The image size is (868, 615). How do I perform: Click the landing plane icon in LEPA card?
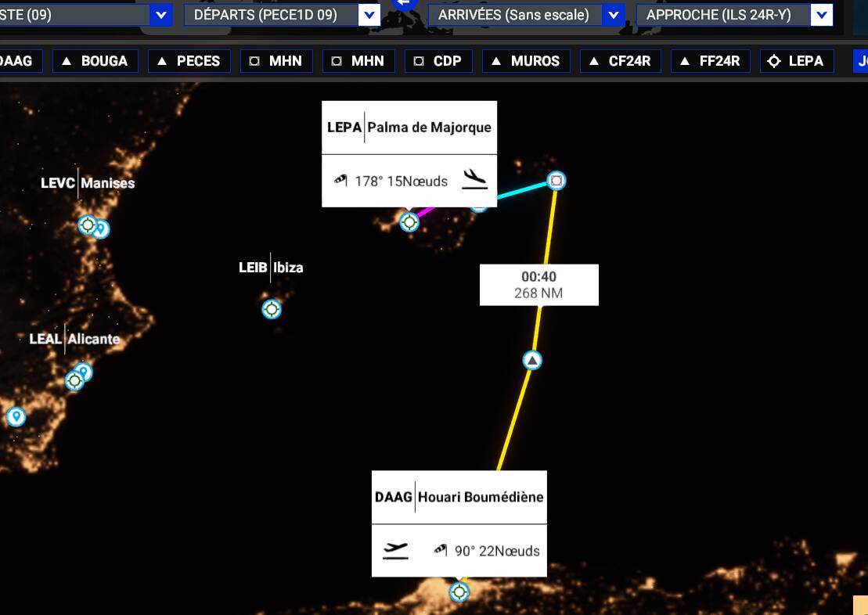tap(474, 180)
